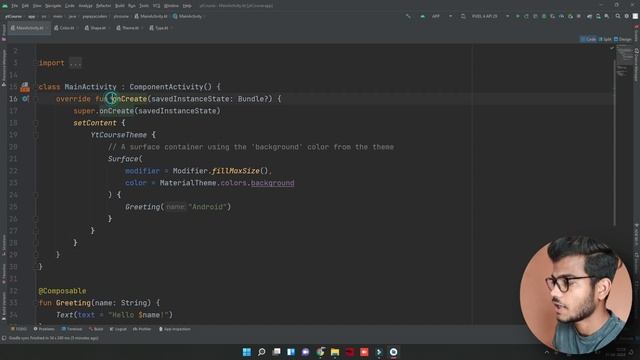The width and height of the screenshot is (640, 360).
Task: Open the Build tool window
Action: 96,329
